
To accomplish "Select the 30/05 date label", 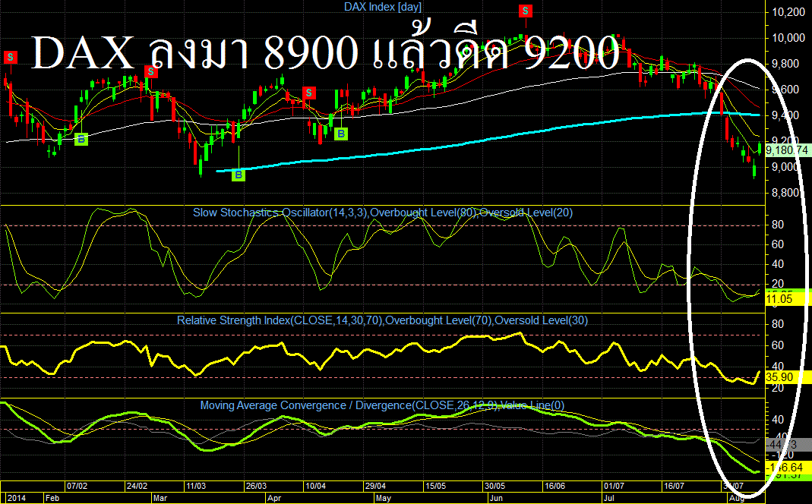I will (x=494, y=486).
